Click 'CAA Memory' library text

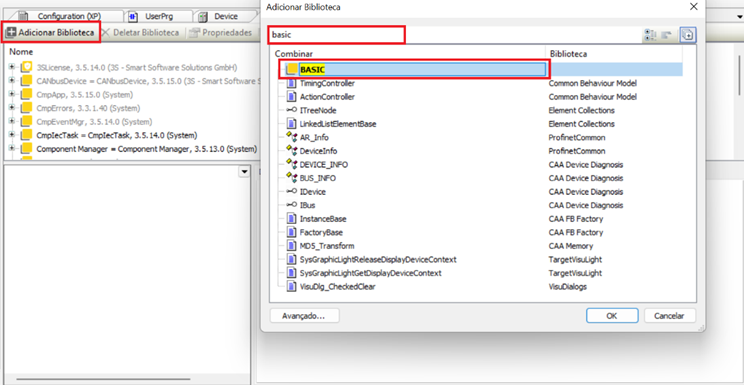point(571,246)
